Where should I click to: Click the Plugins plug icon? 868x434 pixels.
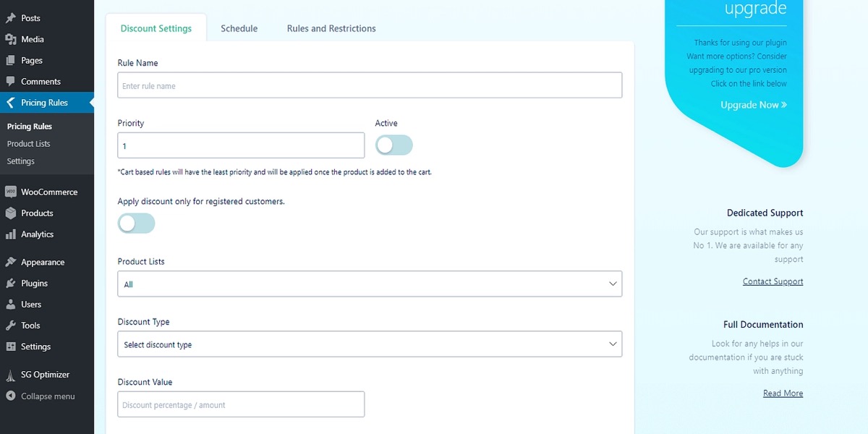(x=11, y=284)
